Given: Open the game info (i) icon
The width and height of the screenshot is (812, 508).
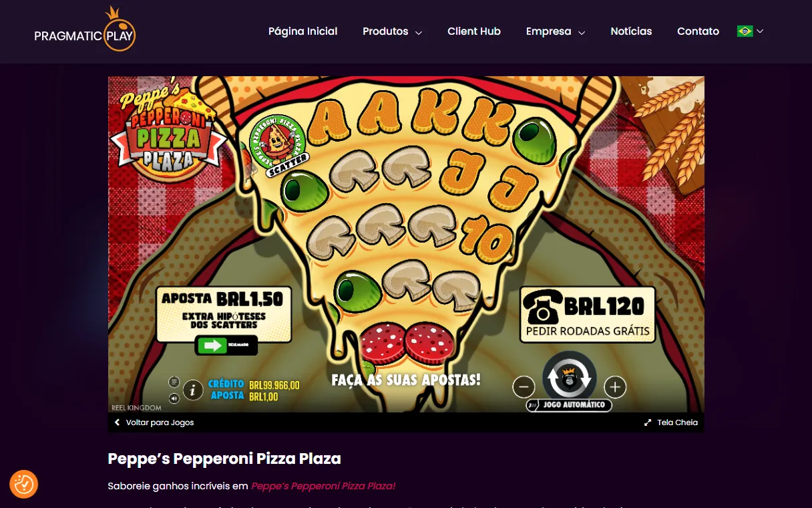Looking at the screenshot, I should pos(193,389).
